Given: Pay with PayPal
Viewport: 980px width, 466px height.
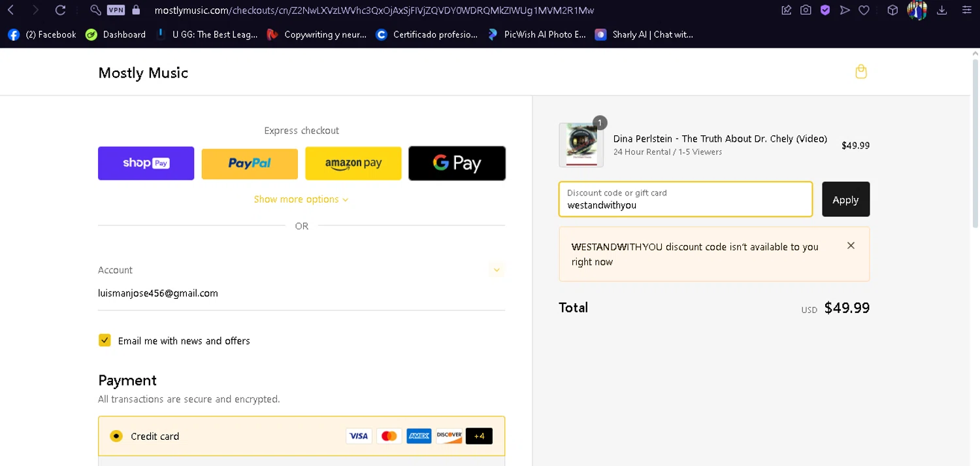Looking at the screenshot, I should [250, 163].
